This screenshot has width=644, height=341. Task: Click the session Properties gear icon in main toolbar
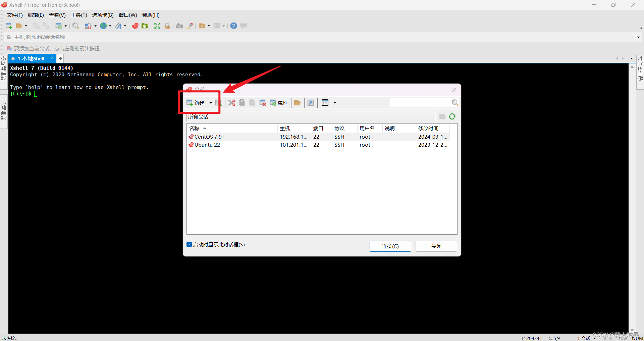click(59, 26)
